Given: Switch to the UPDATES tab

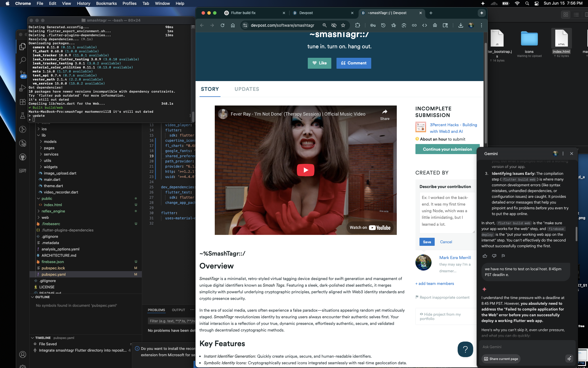Looking at the screenshot, I should [x=247, y=89].
